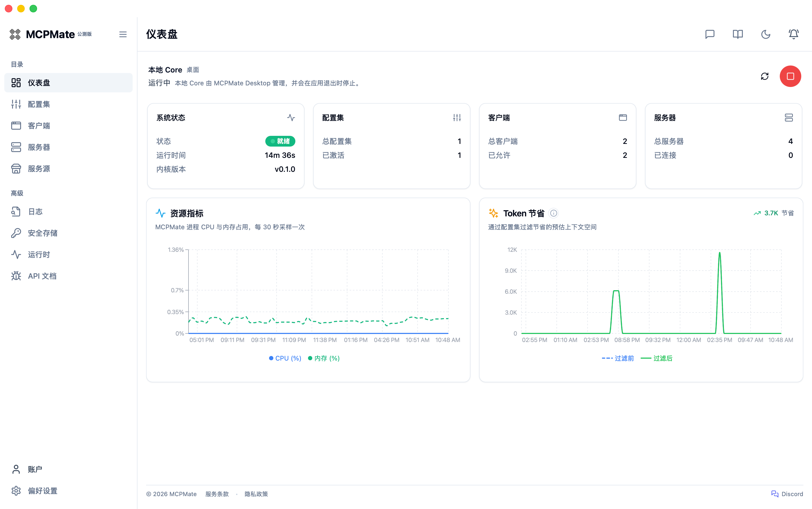This screenshot has height=509, width=812.
Task: Click the 3.7K 节省 trend indicator
Action: coord(773,213)
